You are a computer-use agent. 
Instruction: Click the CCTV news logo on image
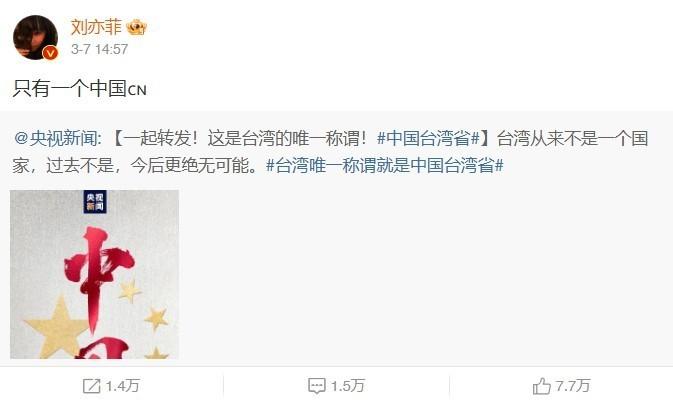[95, 202]
